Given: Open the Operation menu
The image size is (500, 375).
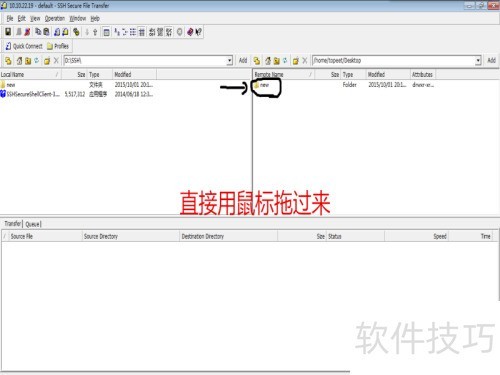Looking at the screenshot, I should [x=55, y=19].
